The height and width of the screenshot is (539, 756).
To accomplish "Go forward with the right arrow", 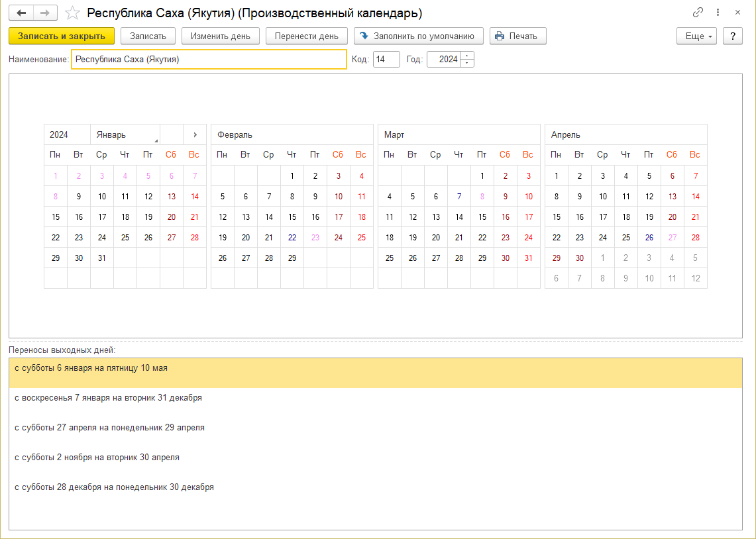I will click(45, 13).
